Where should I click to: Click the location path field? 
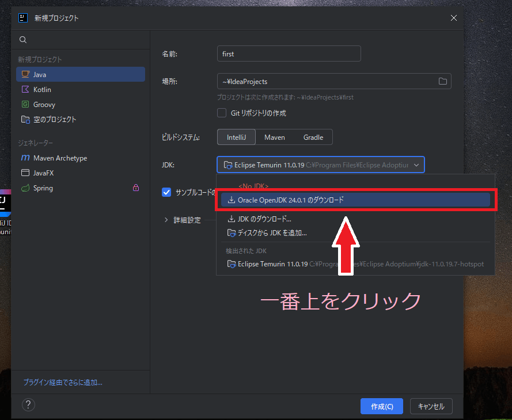pyautogui.click(x=334, y=81)
